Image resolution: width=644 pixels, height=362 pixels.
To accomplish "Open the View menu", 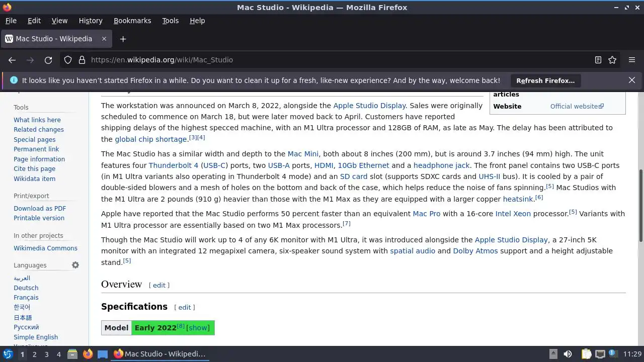I will pos(59,21).
